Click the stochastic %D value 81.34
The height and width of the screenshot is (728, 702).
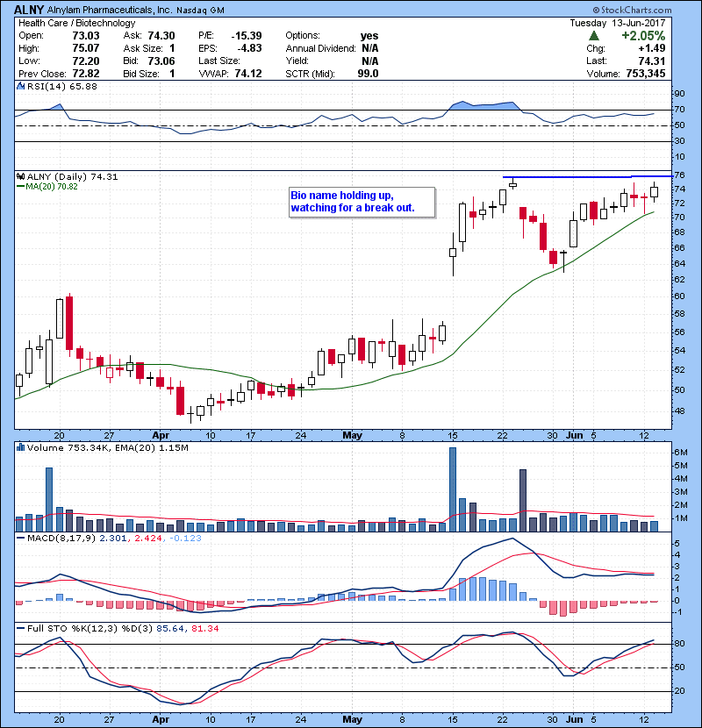click(204, 629)
